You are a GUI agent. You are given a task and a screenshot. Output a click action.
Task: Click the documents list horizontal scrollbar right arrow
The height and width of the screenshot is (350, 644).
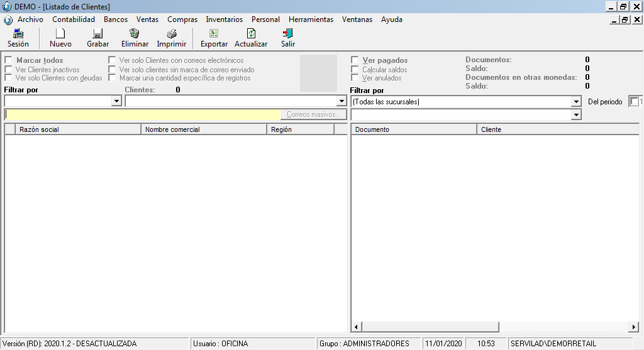tap(634, 327)
